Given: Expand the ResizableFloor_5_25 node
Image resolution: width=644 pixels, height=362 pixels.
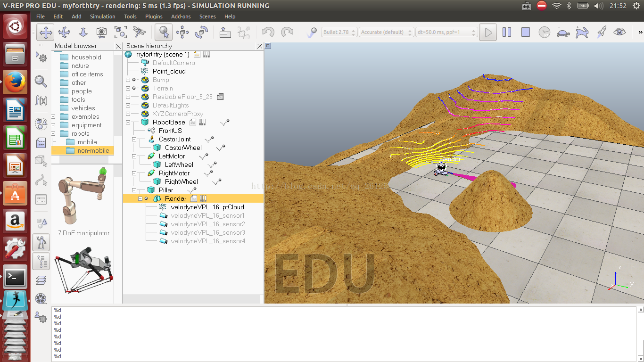Looking at the screenshot, I should click(128, 97).
